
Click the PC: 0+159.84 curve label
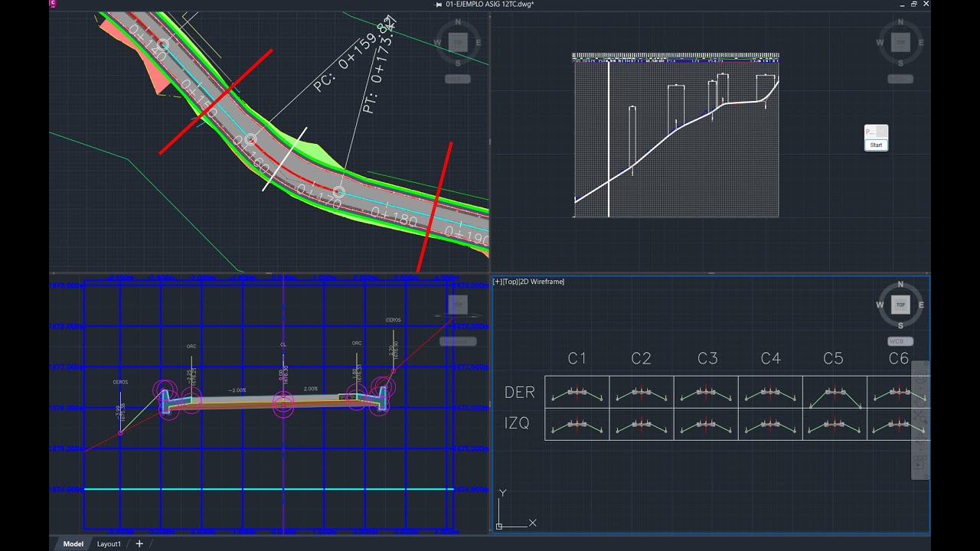[355, 53]
